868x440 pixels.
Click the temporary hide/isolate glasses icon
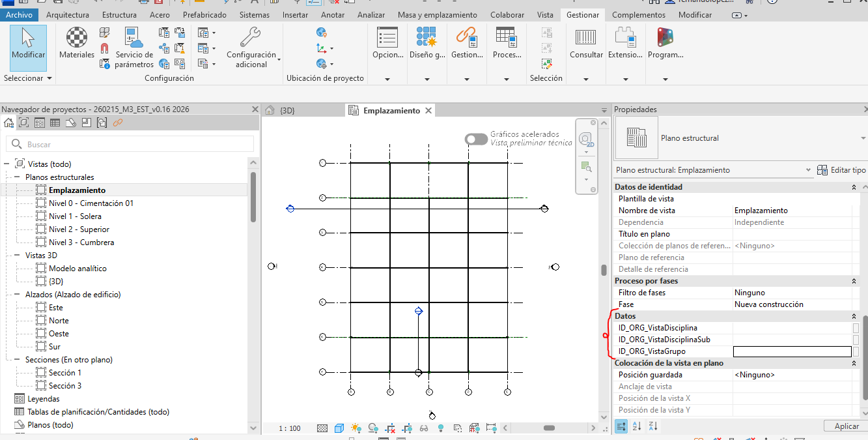[424, 428]
